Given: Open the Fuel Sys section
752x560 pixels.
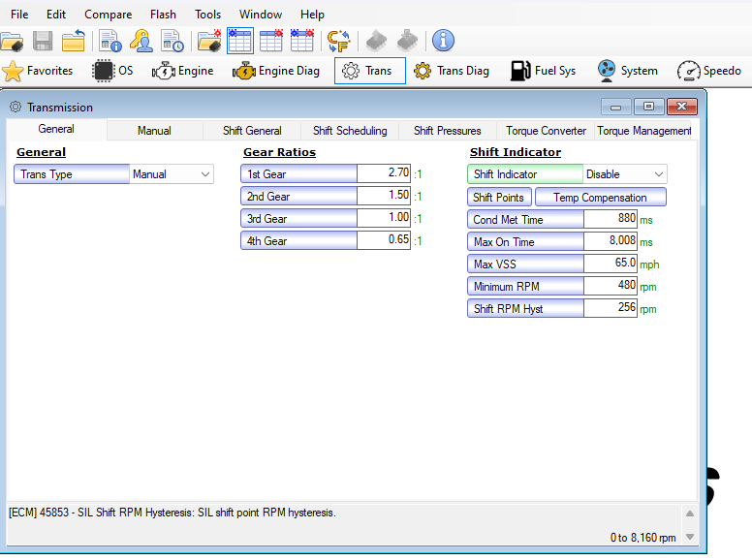Looking at the screenshot, I should (x=543, y=71).
